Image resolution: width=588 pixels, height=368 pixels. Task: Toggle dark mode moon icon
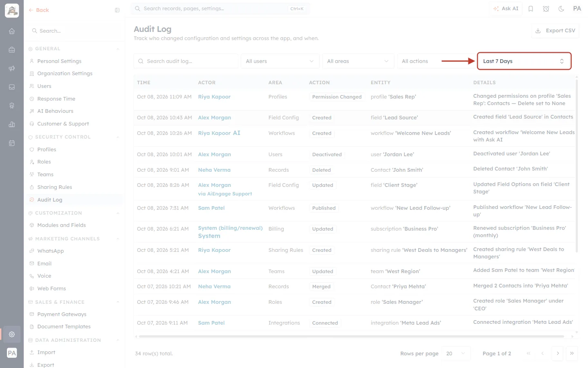(561, 9)
